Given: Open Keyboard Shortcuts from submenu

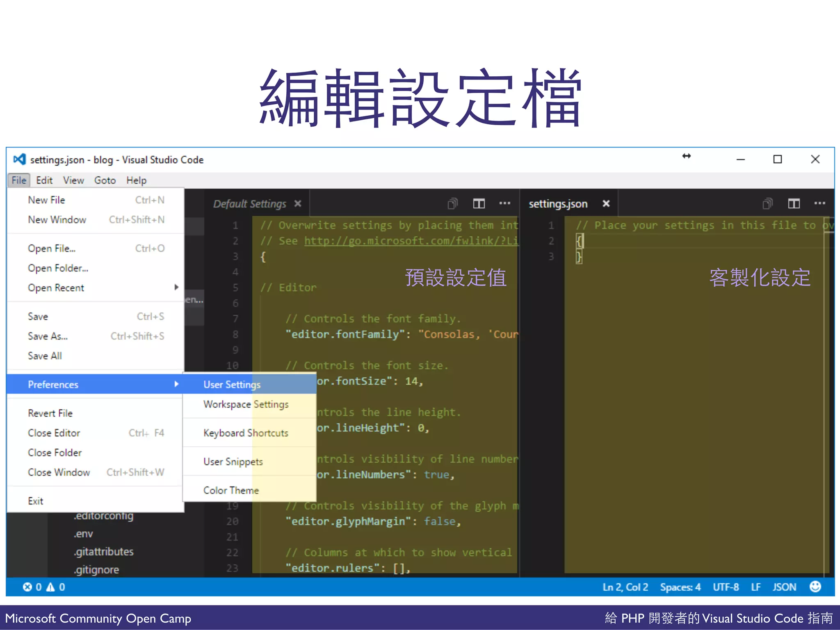Looking at the screenshot, I should pyautogui.click(x=249, y=433).
